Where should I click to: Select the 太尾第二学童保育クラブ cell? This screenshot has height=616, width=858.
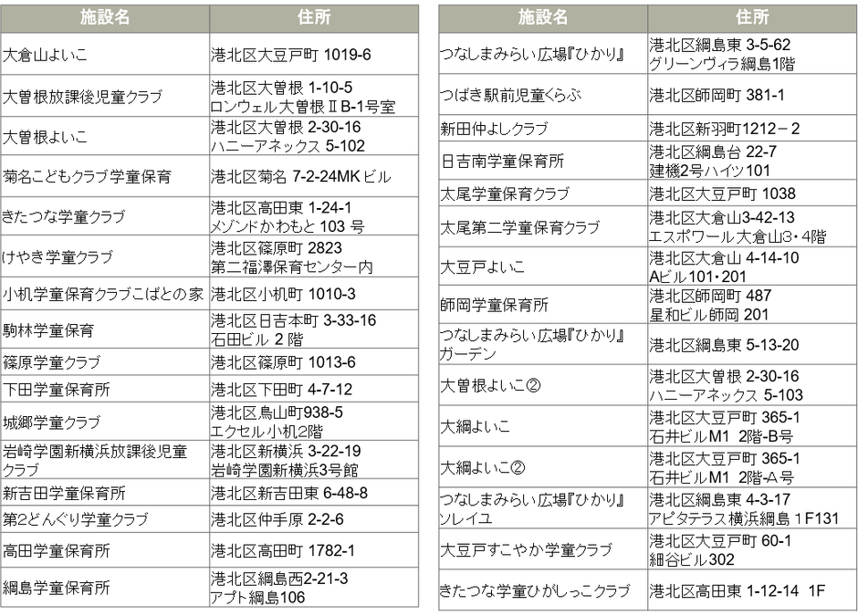520,226
